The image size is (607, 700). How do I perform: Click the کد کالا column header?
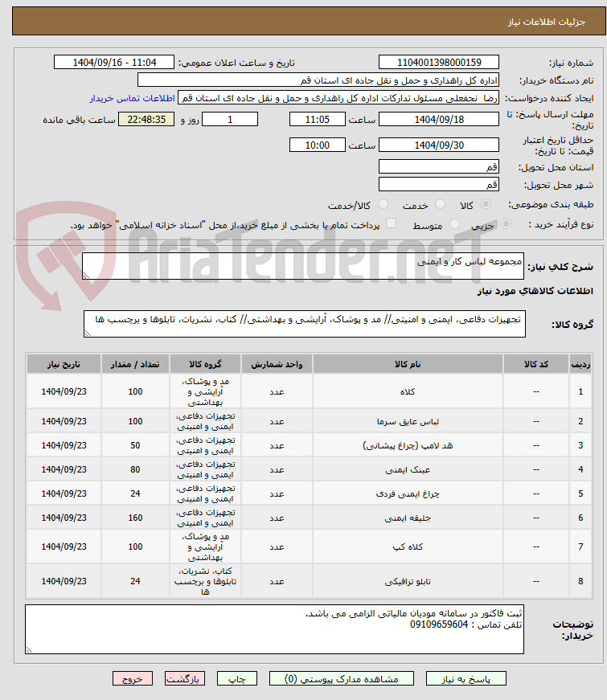(x=535, y=364)
